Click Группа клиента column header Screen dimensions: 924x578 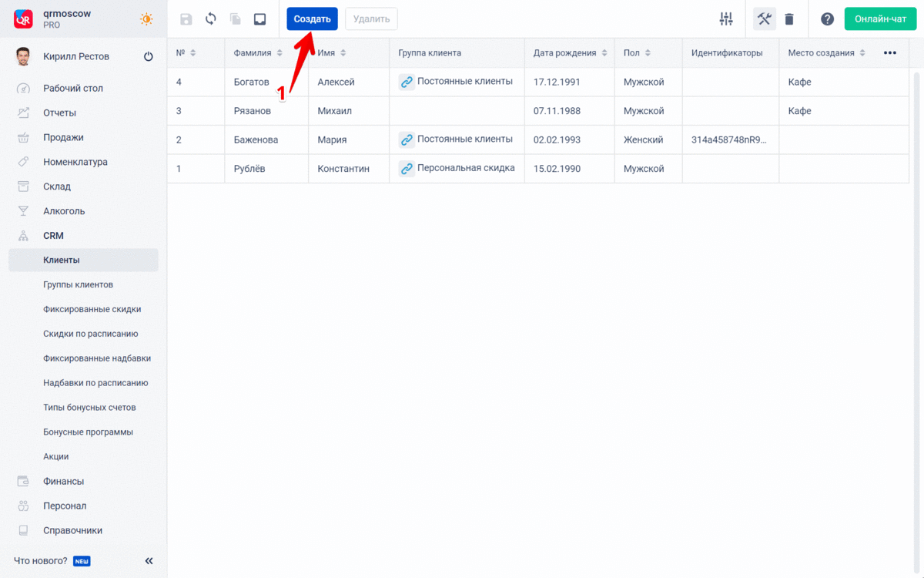click(x=457, y=53)
